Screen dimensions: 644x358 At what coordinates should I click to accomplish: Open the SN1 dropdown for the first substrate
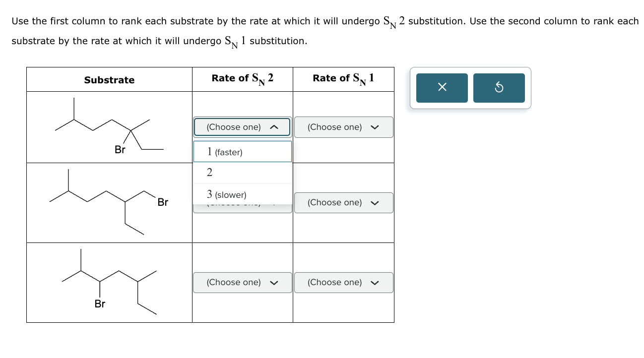[x=343, y=127]
